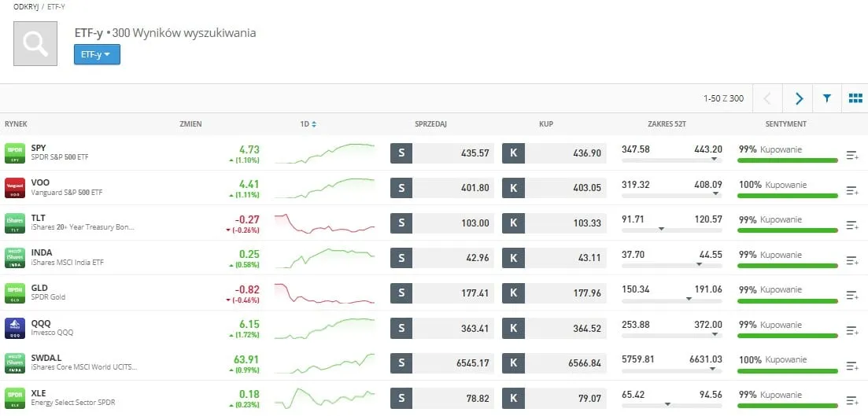Screen dimensions: 868x416
Task: Click the ETF-Y breadcrumb link
Action: click(57, 6)
